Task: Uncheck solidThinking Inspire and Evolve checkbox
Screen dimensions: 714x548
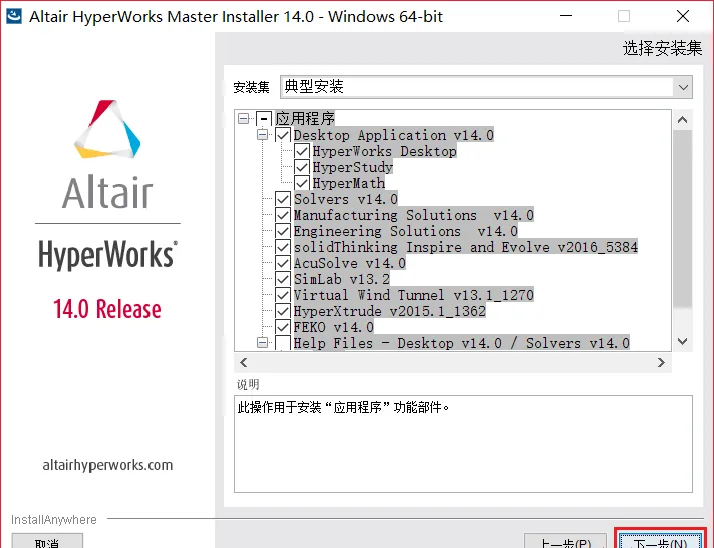Action: (283, 247)
